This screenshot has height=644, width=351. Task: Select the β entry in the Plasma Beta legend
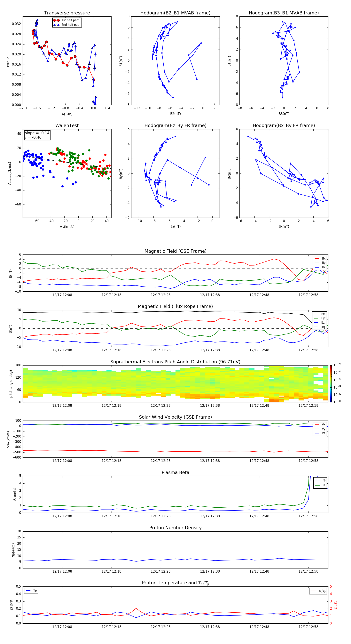pyautogui.click(x=321, y=486)
